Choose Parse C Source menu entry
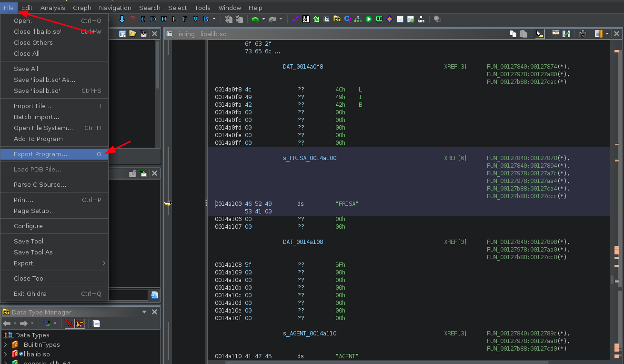 pyautogui.click(x=40, y=184)
